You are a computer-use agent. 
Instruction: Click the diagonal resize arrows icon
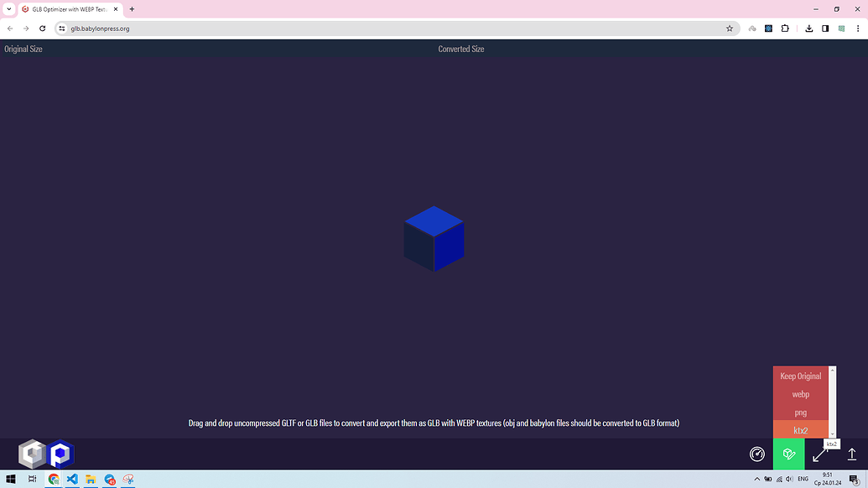tap(819, 454)
